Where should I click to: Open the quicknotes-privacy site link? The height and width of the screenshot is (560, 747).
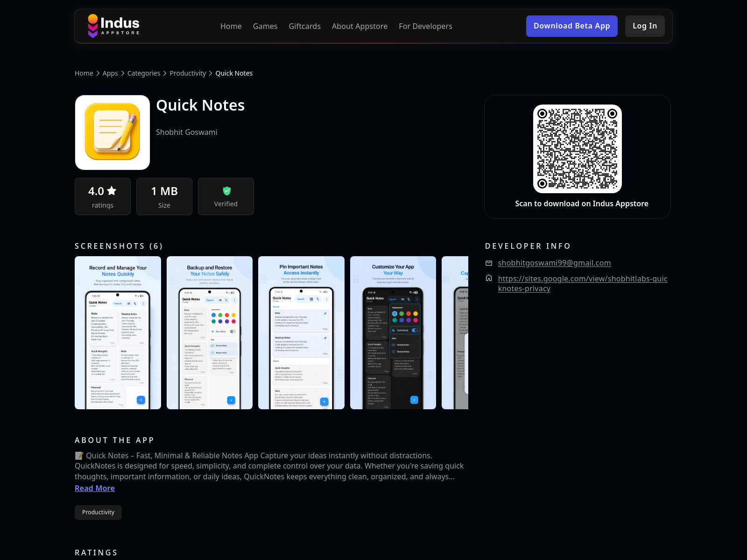(583, 284)
